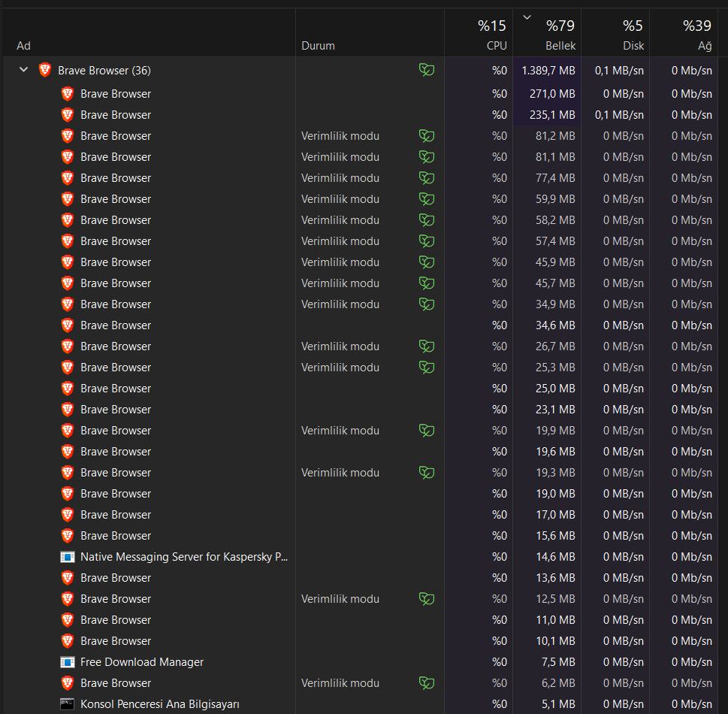Click the 14,6 MB memory cell

[x=548, y=557]
